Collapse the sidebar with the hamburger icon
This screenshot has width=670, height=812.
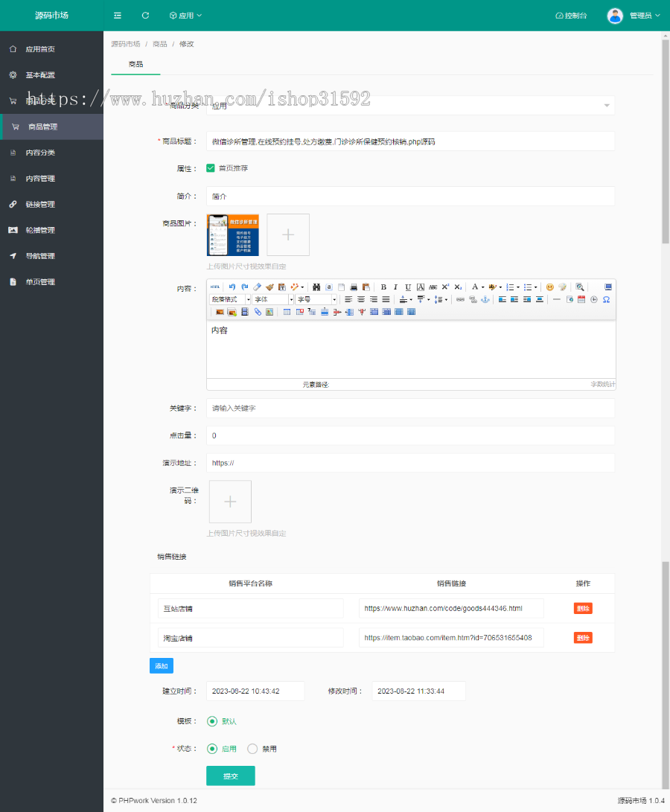118,16
